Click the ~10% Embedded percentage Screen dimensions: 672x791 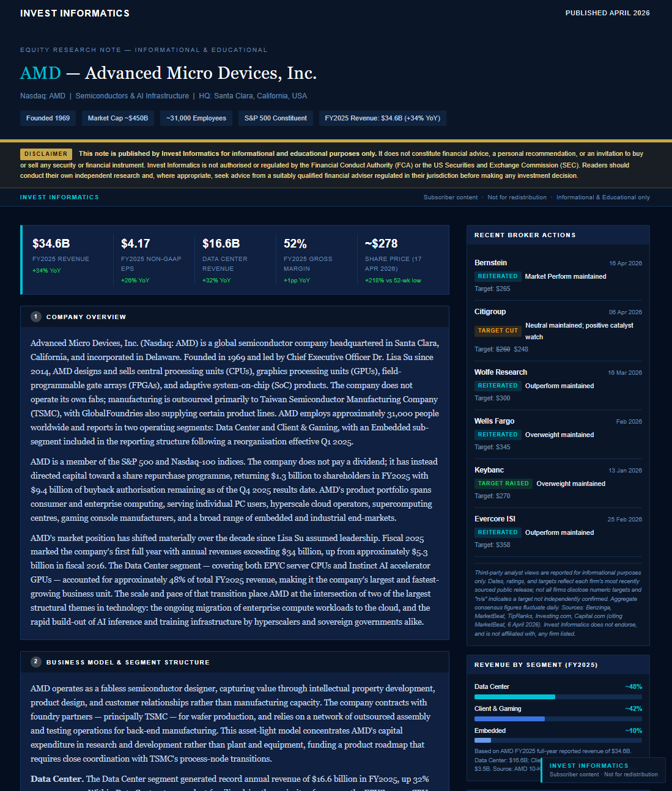633,731
